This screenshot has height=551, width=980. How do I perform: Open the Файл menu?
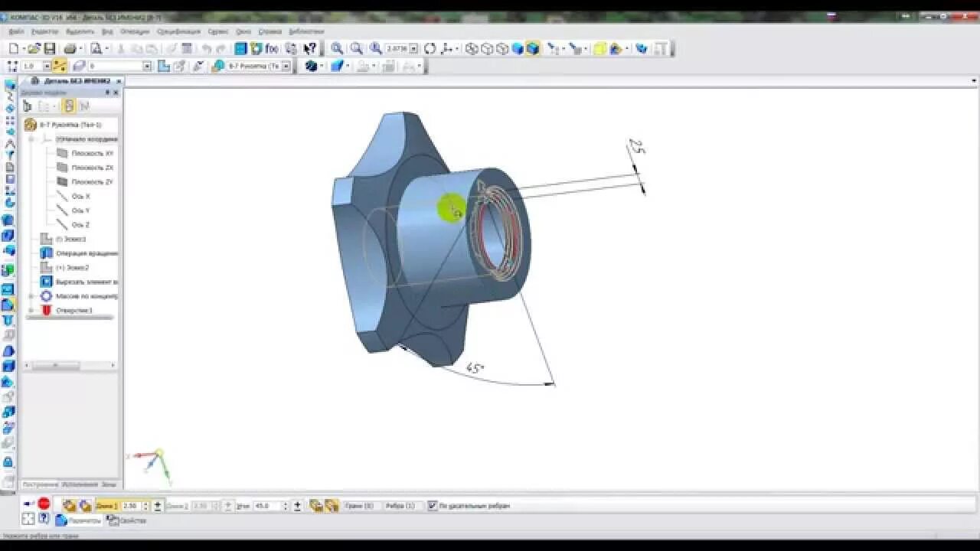17,31
